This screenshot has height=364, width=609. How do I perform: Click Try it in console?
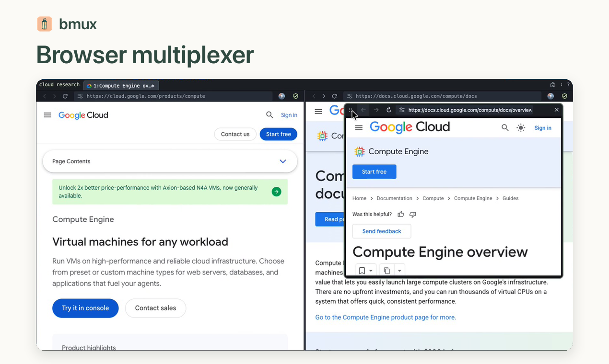coord(85,308)
